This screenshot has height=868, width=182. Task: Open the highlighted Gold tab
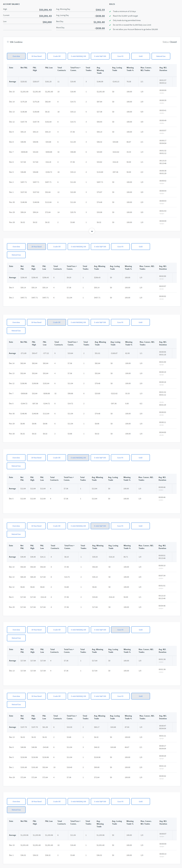coord(141,696)
